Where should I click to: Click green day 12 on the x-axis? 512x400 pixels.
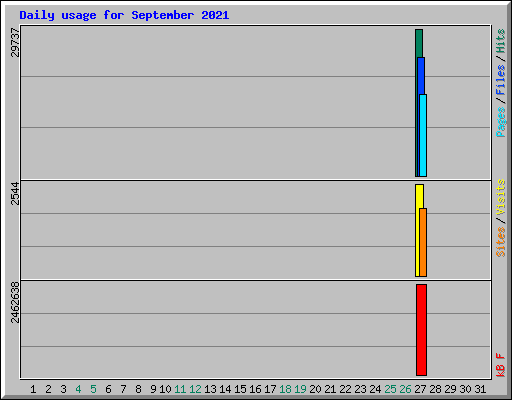pyautogui.click(x=195, y=389)
